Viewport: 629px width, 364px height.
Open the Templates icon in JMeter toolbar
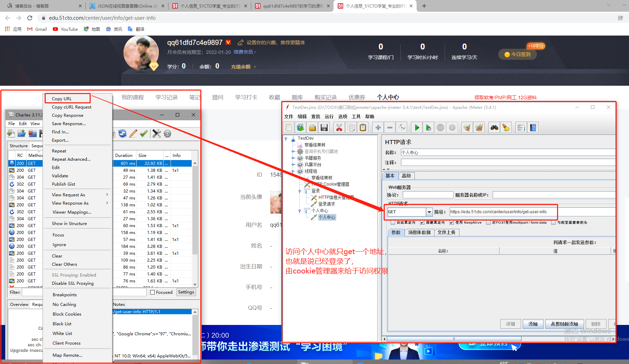coord(301,128)
